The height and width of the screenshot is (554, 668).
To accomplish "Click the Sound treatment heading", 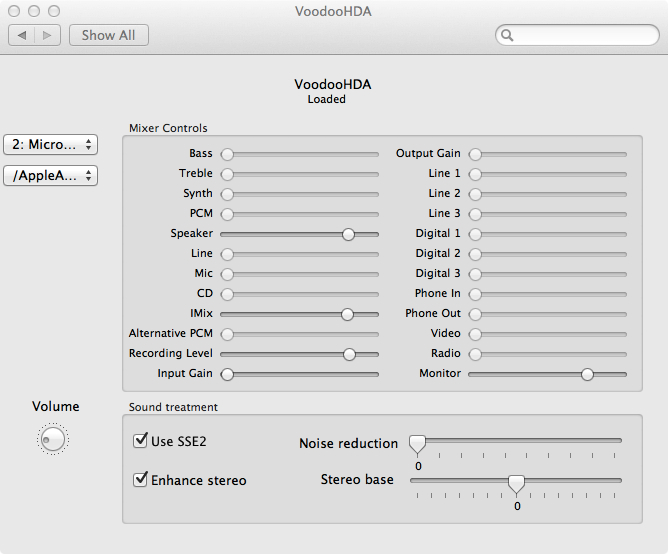I will pos(173,407).
